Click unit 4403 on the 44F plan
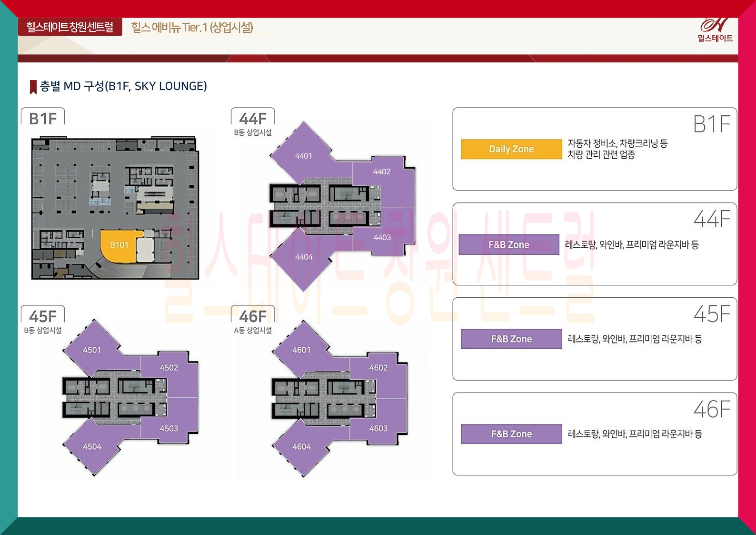Screen dimensions: 756x535 coord(382,237)
